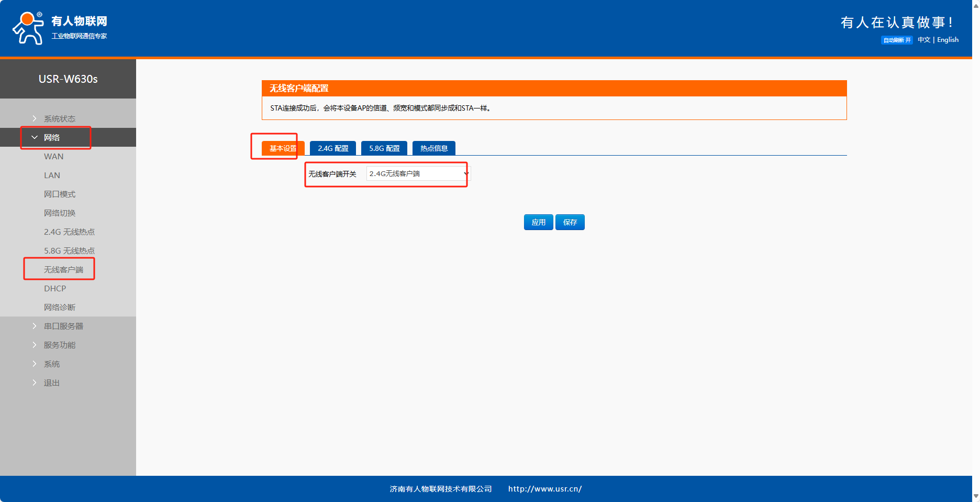Expand the 串口服务器 menu chevron
The height and width of the screenshot is (502, 980).
coord(35,326)
